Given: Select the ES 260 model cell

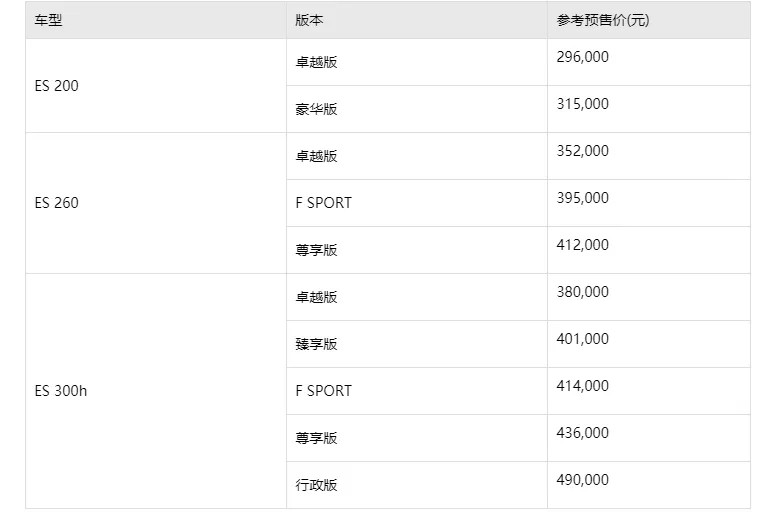Looking at the screenshot, I should (56, 203).
